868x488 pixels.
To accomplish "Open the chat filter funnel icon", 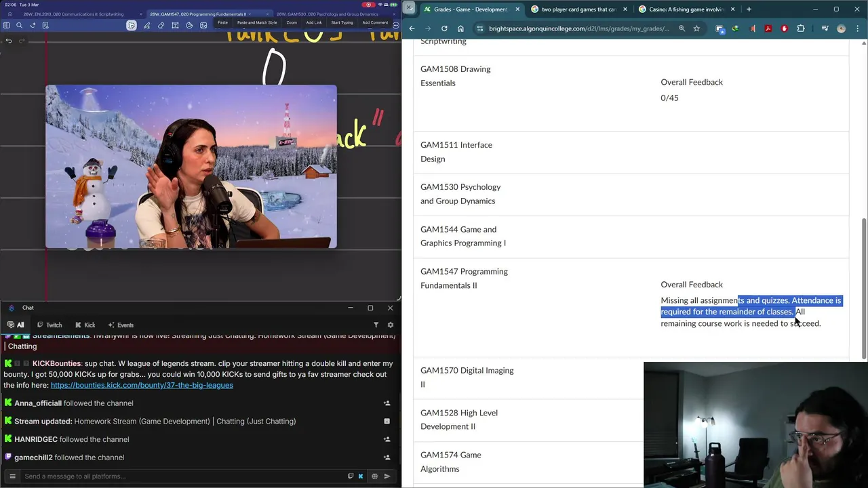I will tap(376, 325).
